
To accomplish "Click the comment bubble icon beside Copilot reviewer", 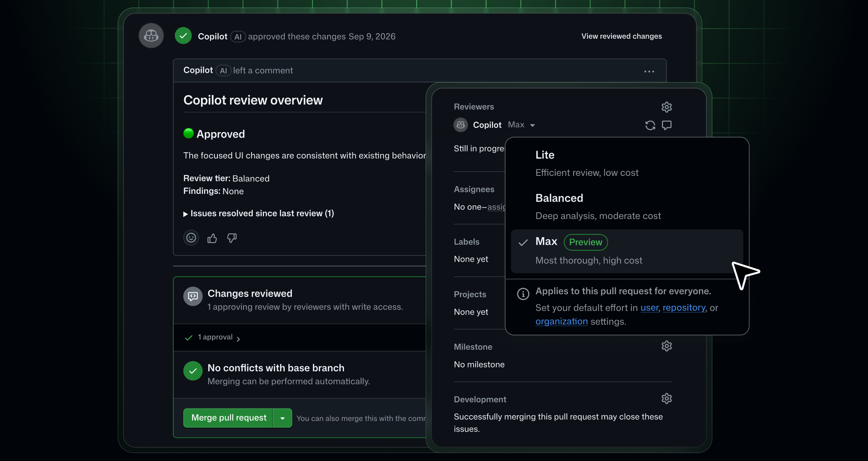I will 667,125.
